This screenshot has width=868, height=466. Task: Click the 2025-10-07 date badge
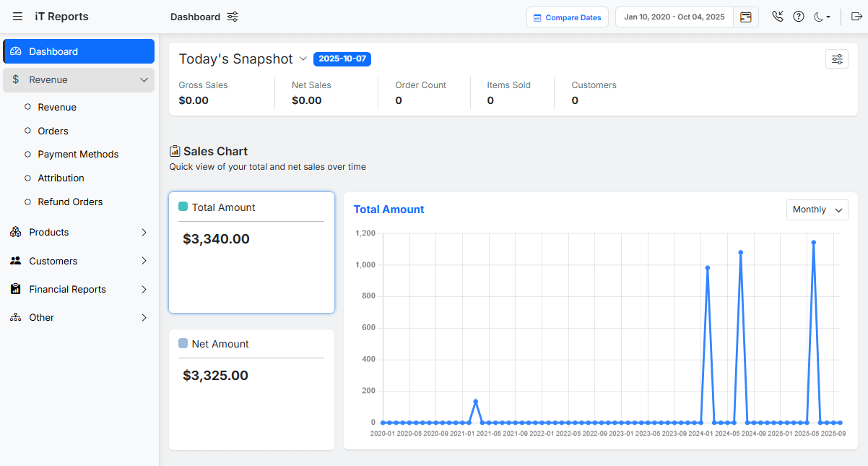[342, 59]
